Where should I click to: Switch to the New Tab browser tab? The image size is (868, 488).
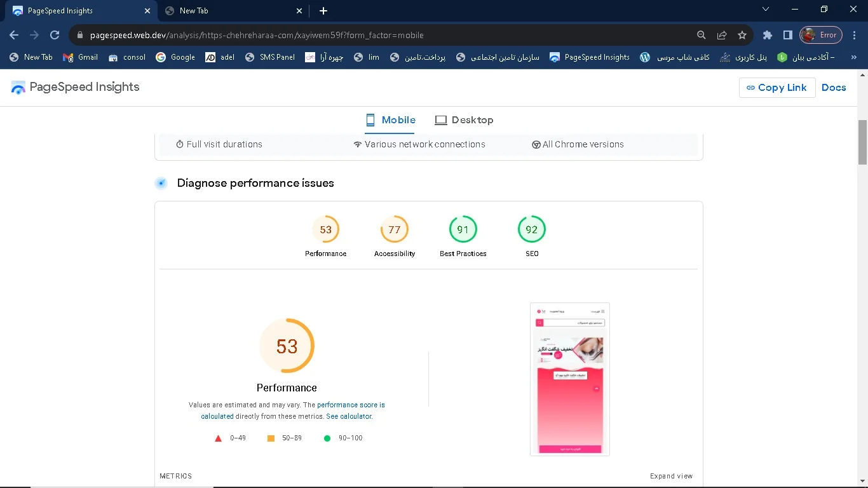point(234,11)
